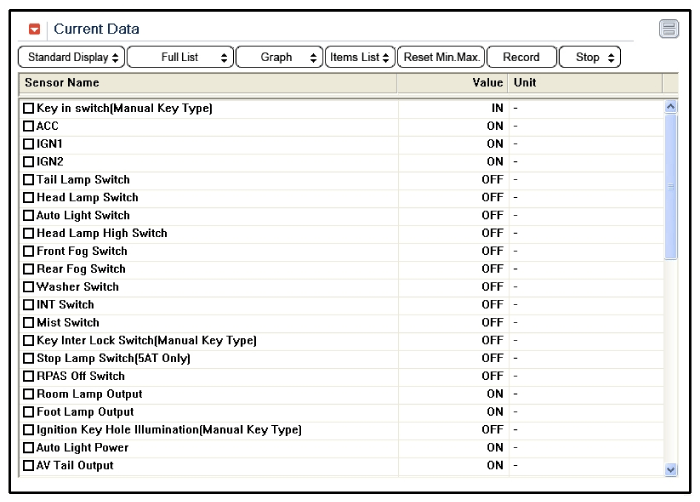Open the Stop dropdown
The width and height of the screenshot is (700, 502).
click(x=590, y=57)
